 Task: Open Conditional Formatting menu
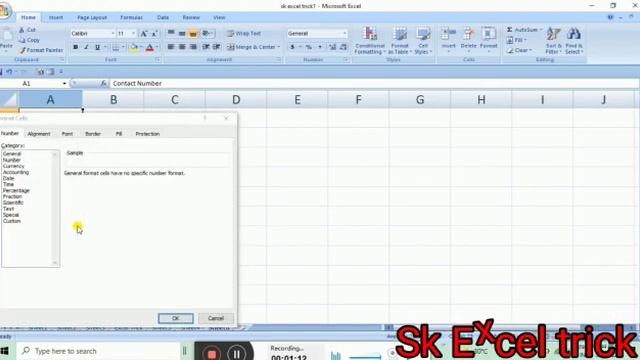pos(369,40)
